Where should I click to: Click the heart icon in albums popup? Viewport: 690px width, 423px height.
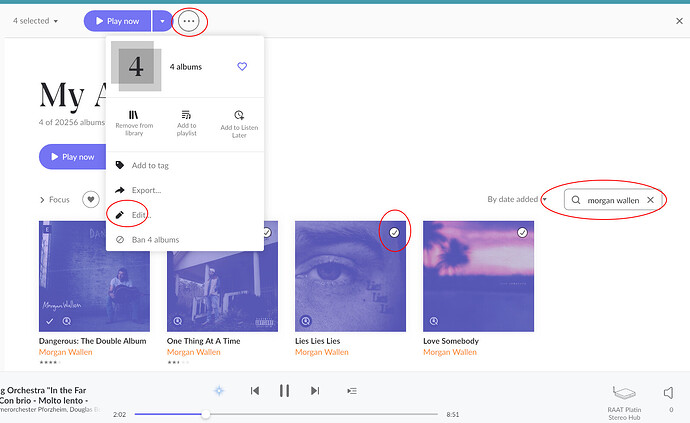coord(241,67)
